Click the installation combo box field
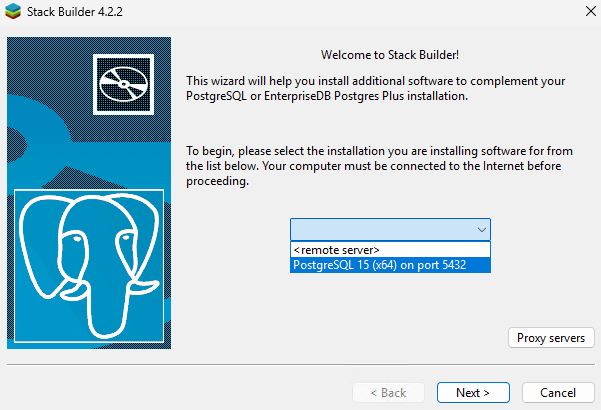601x410 pixels. pyautogui.click(x=390, y=230)
